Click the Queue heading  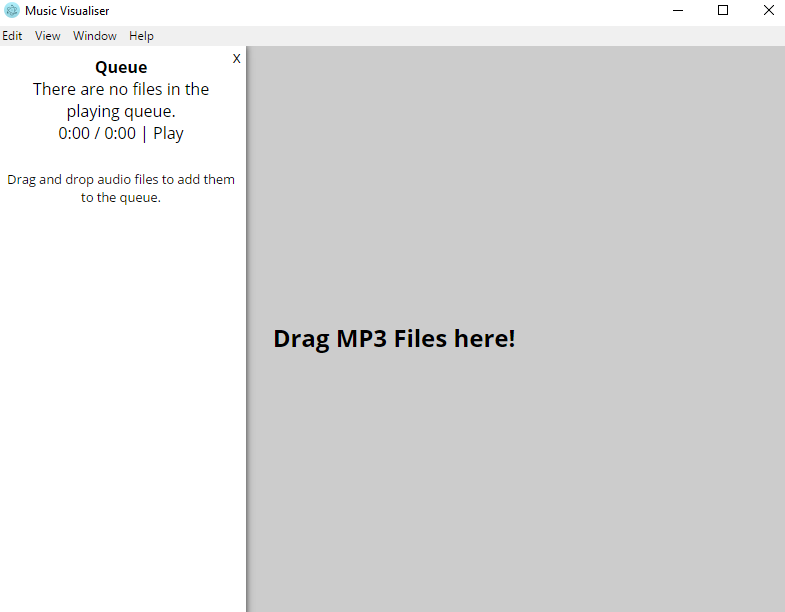(x=121, y=68)
